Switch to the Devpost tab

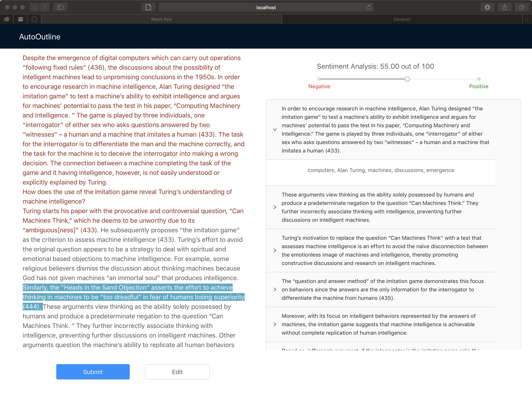402,19
